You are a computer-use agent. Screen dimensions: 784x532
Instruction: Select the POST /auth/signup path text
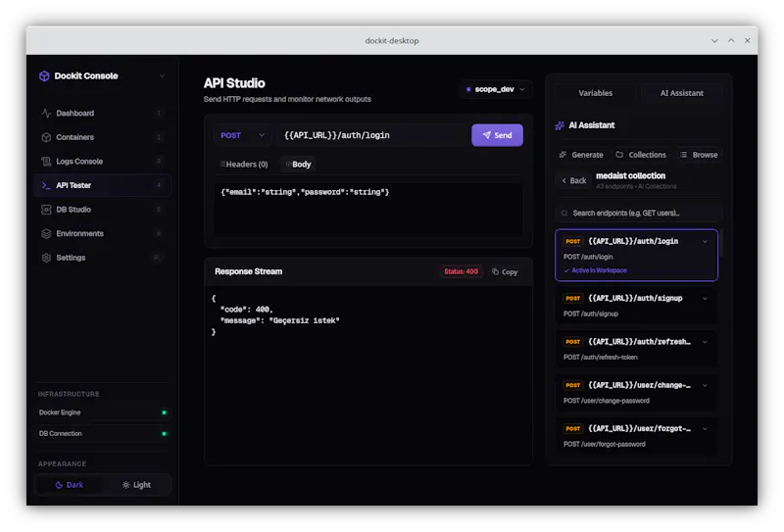tap(591, 314)
